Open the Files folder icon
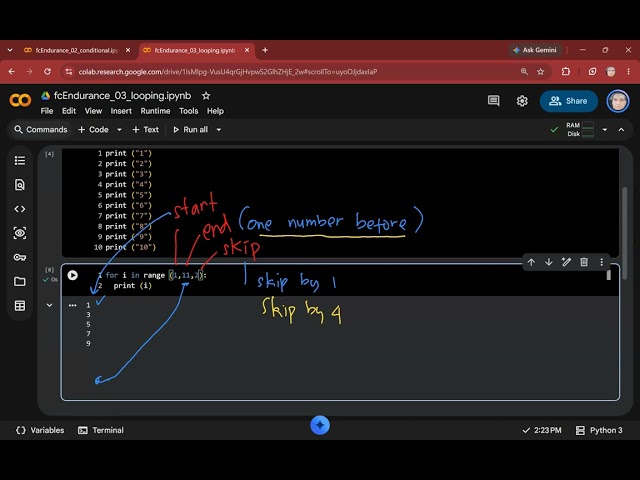The width and height of the screenshot is (640, 480). [x=20, y=281]
